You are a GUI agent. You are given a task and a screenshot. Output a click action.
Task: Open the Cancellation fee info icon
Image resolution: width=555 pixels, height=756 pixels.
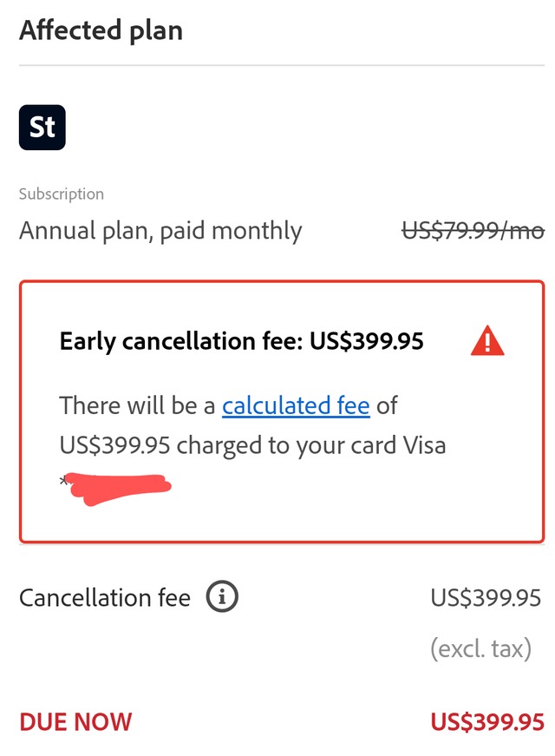pyautogui.click(x=222, y=597)
